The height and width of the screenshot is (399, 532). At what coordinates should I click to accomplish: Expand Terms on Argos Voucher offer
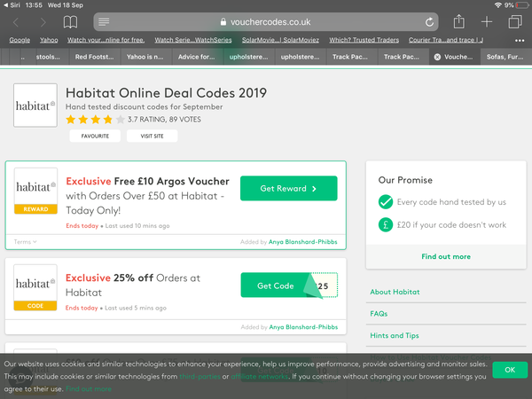point(25,242)
